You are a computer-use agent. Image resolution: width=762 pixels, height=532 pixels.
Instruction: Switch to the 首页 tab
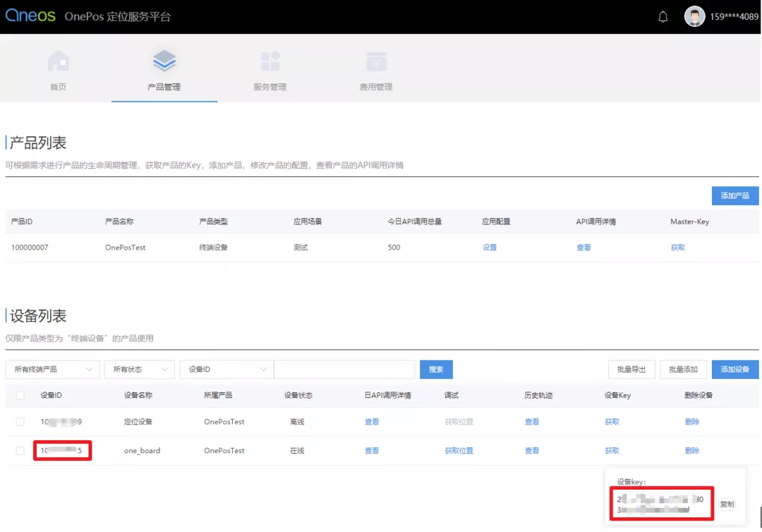point(59,70)
